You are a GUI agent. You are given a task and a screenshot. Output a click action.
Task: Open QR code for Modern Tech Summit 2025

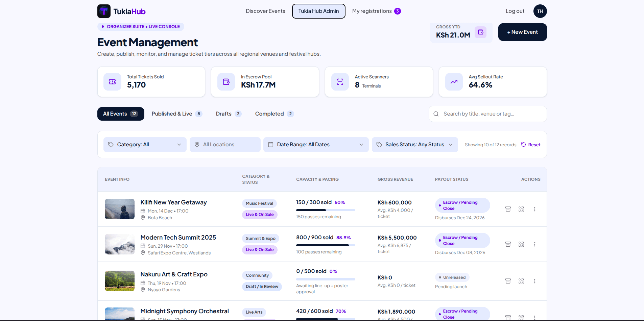click(521, 244)
